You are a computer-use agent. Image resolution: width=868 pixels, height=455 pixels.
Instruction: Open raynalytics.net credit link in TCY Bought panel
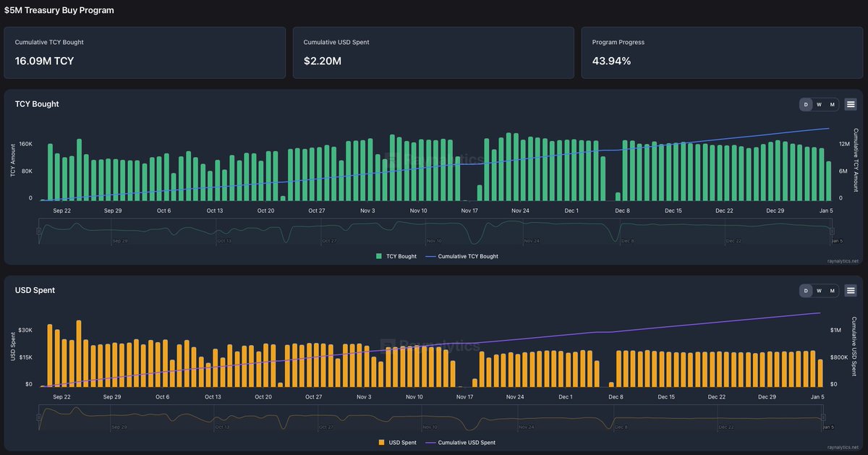click(x=843, y=260)
